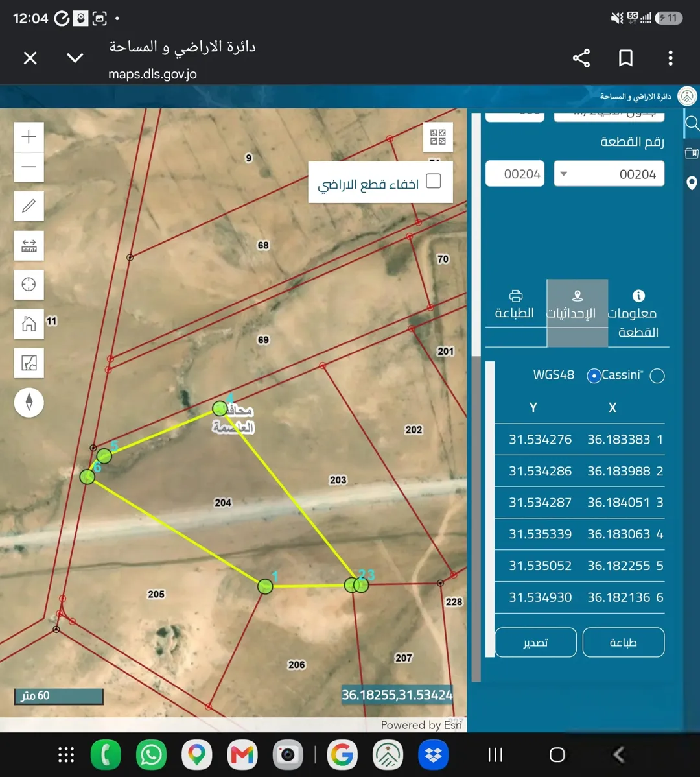Open the DLS lands app in dock
The width and height of the screenshot is (700, 777).
[x=388, y=755]
